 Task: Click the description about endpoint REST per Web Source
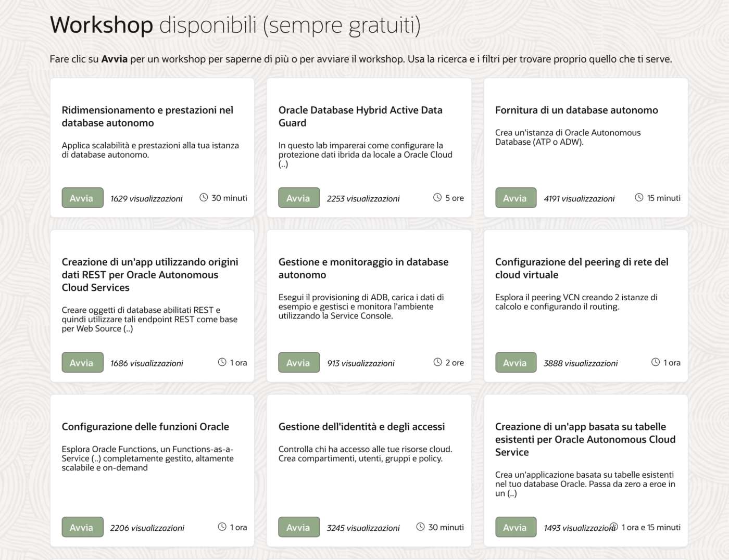pos(149,319)
